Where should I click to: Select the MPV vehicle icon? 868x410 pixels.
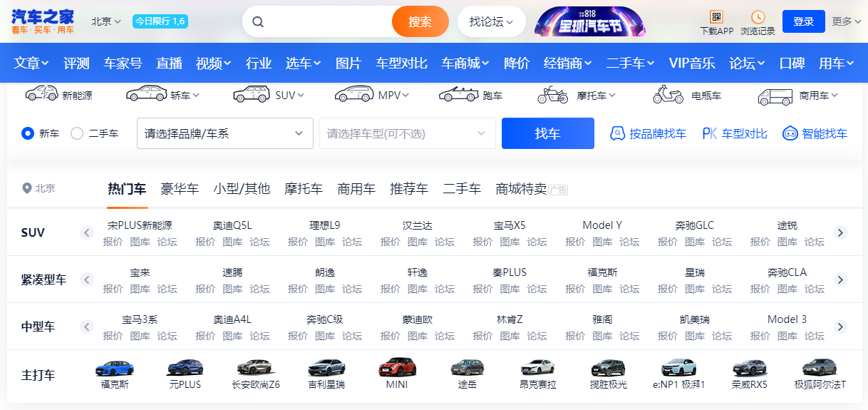click(x=355, y=94)
